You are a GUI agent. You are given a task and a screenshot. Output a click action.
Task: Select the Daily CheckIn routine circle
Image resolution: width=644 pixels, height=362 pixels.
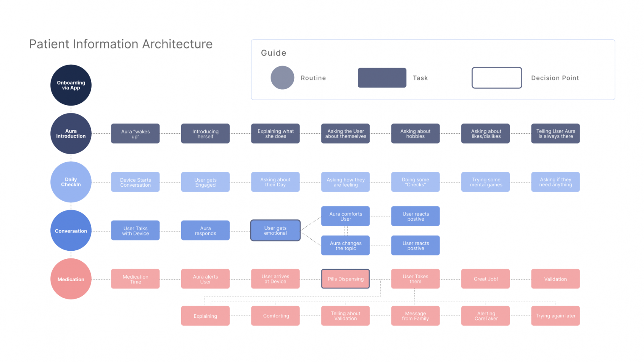coord(71,182)
